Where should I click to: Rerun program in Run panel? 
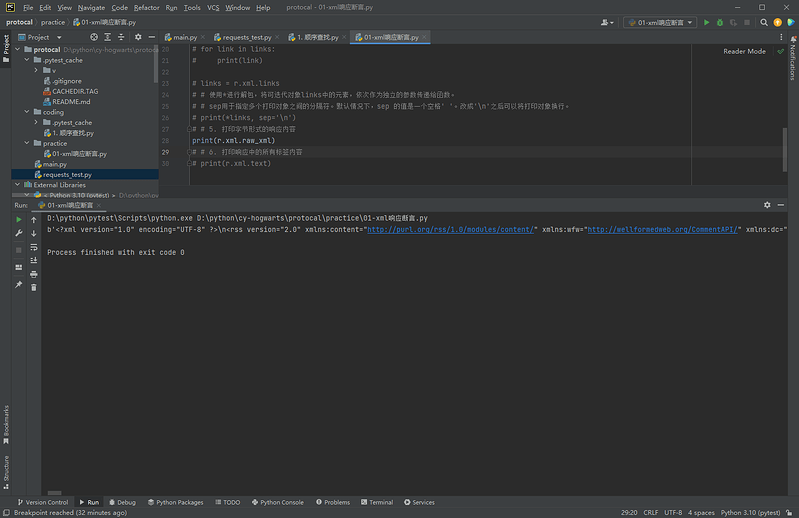coord(19,220)
